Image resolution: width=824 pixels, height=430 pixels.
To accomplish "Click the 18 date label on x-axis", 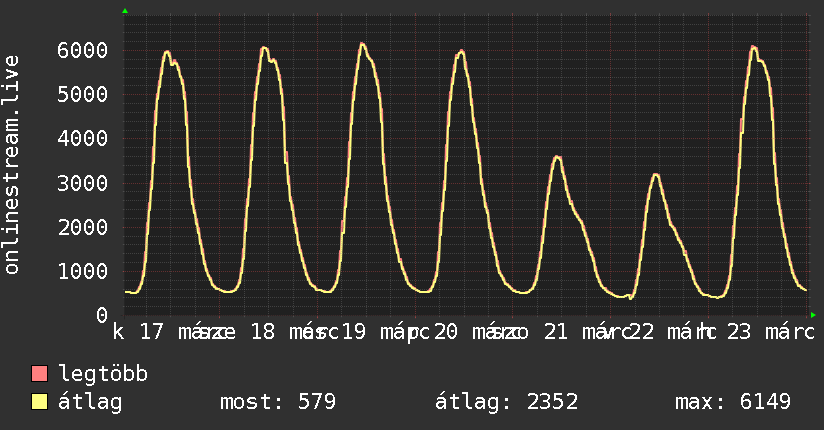I will click(x=263, y=332).
